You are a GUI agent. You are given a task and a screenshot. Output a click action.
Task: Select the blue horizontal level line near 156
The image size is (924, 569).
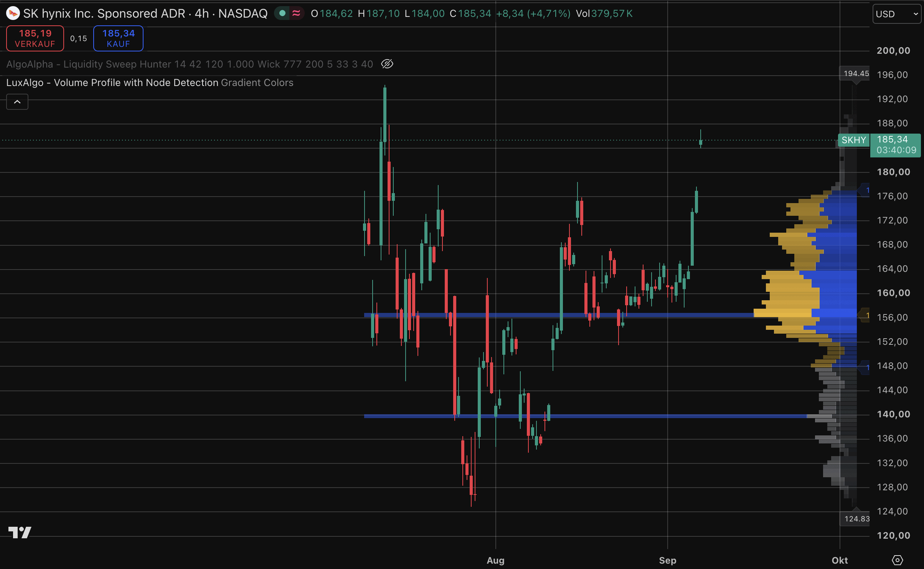tap(559, 315)
